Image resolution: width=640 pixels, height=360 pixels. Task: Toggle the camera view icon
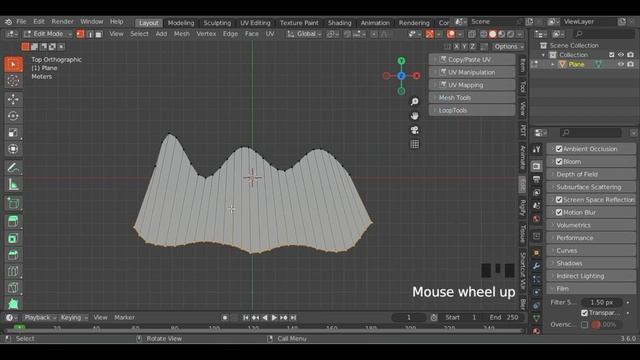[x=414, y=130]
